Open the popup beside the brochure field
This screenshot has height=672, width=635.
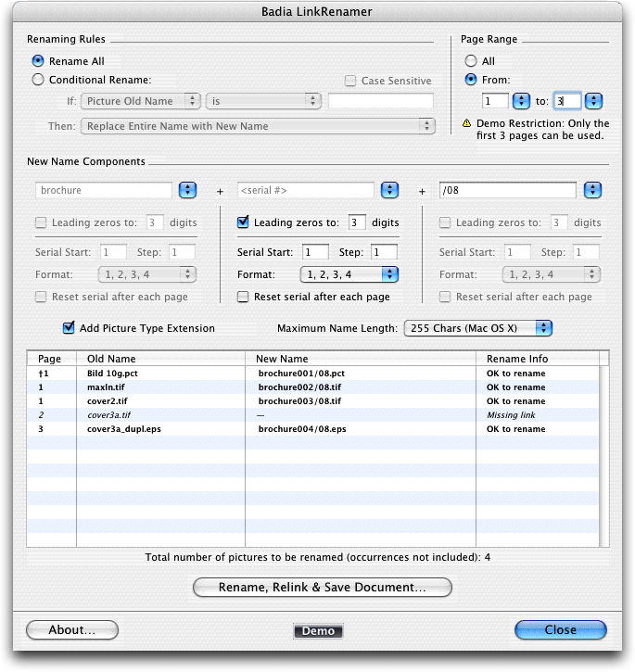pyautogui.click(x=188, y=190)
